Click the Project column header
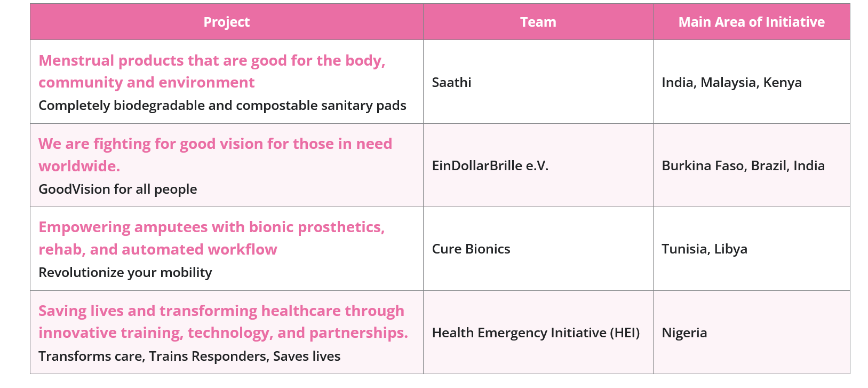 [227, 22]
